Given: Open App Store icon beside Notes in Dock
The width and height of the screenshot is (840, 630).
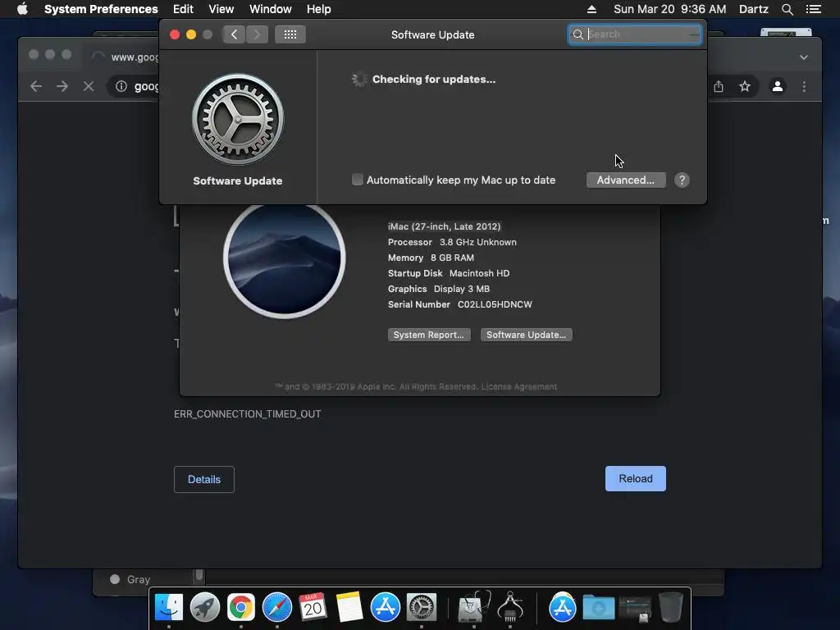Looking at the screenshot, I should pyautogui.click(x=386, y=607).
